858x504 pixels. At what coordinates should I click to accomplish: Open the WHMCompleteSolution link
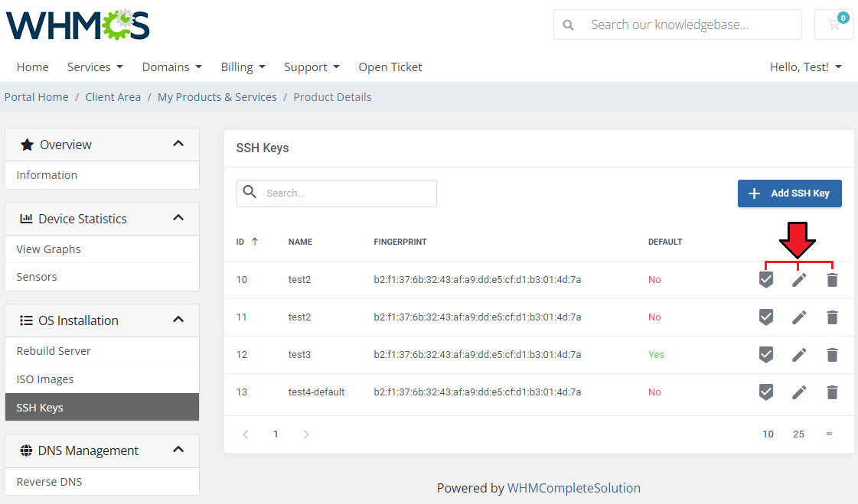tap(573, 488)
